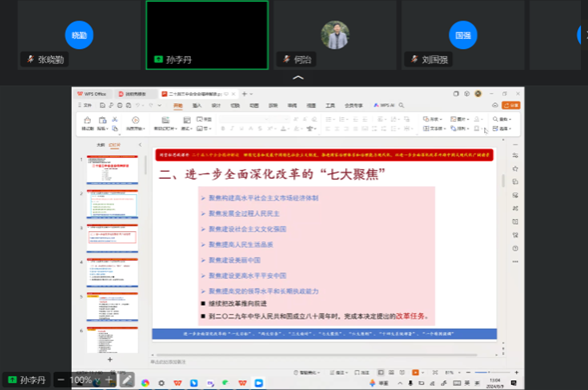This screenshot has width=588, height=390.
Task: Click the plus zoom-in icon beside 100%
Action: [x=110, y=380]
